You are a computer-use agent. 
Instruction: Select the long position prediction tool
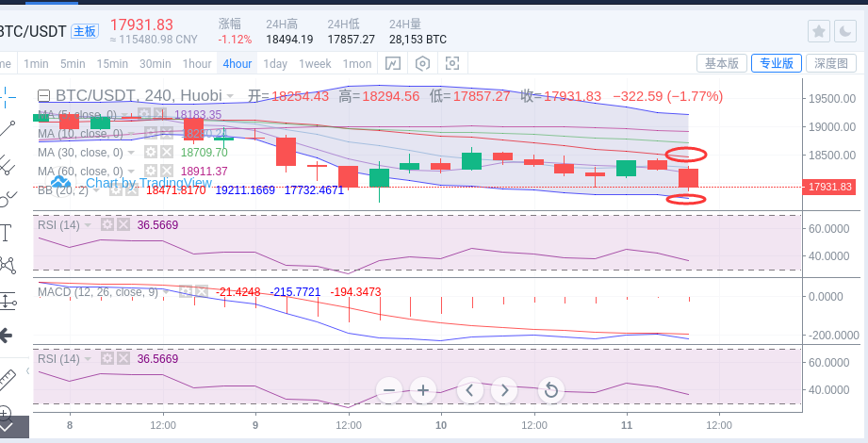8,301
